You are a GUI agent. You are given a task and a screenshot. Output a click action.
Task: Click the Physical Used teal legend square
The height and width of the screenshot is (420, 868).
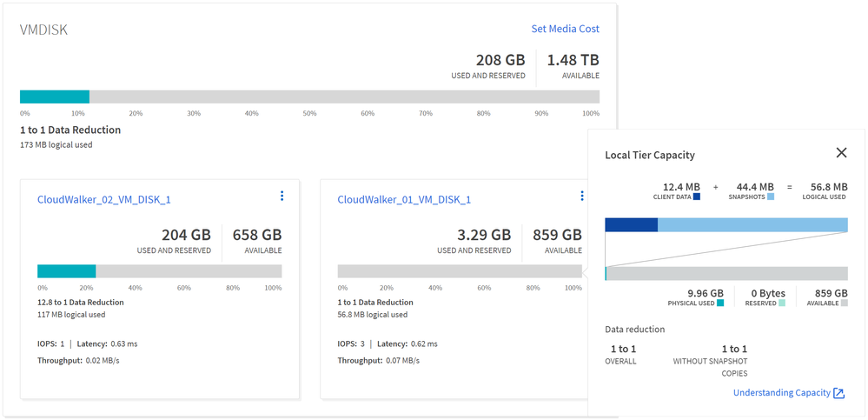click(720, 303)
